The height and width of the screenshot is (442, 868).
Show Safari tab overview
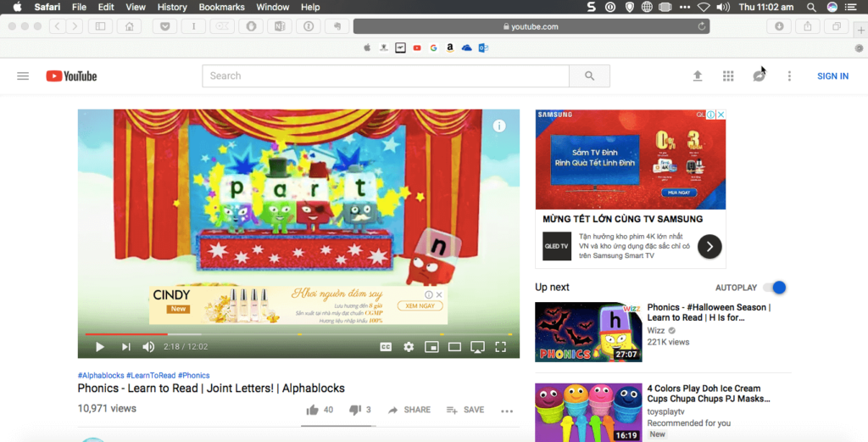[837, 26]
